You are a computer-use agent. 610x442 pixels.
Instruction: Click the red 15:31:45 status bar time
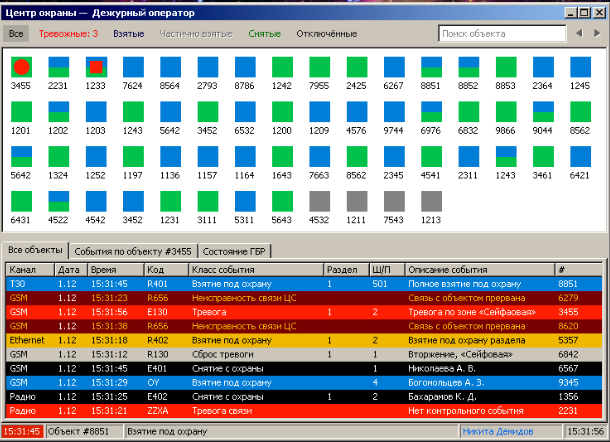click(22, 431)
